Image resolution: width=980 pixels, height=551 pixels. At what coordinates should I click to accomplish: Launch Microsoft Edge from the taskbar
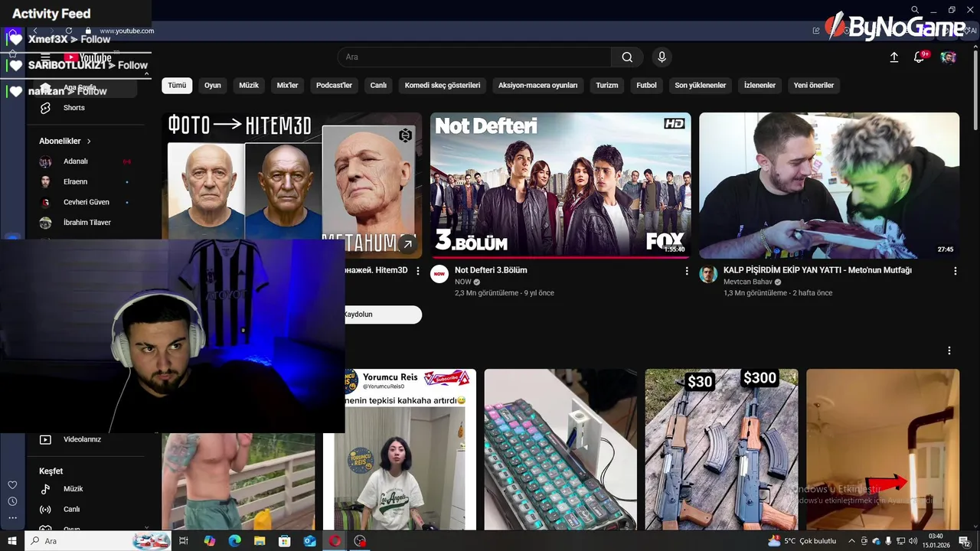[x=234, y=541]
